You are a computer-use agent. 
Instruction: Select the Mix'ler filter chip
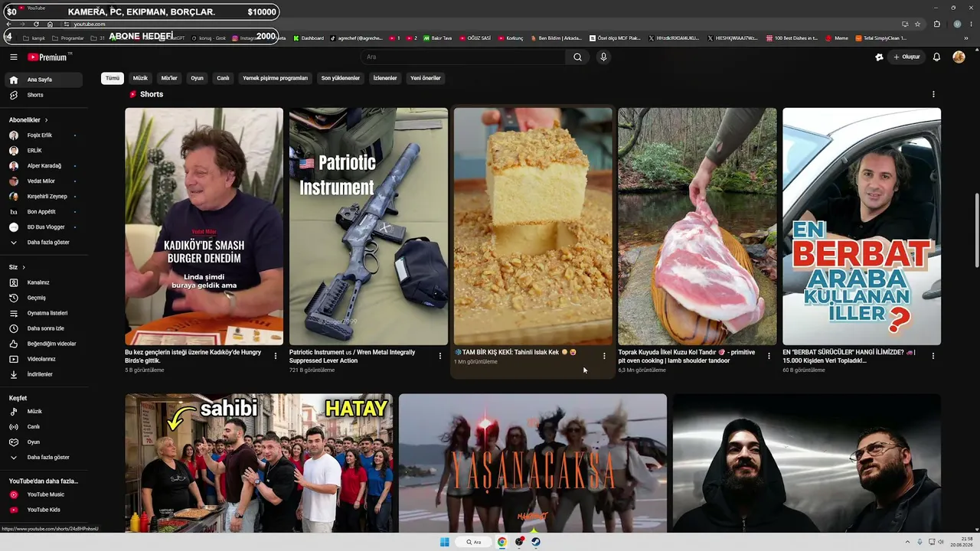[x=169, y=78]
